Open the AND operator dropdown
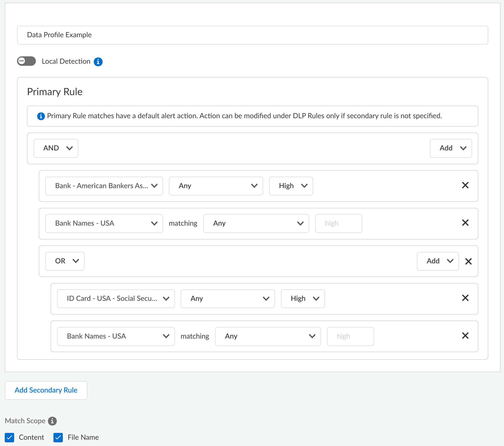The image size is (504, 446). pyautogui.click(x=56, y=148)
